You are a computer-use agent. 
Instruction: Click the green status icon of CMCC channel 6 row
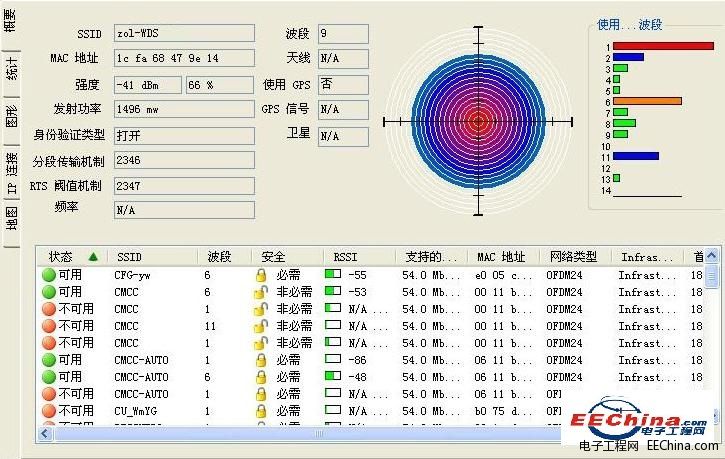point(49,292)
